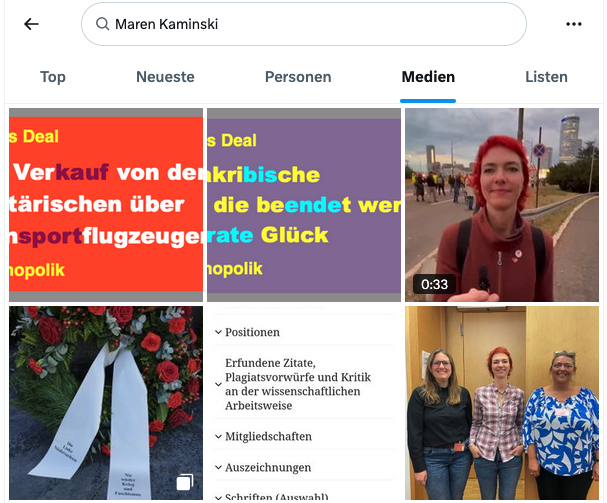The image size is (607, 503).
Task: Expand the Erfundene Zitate section chevron
Action: [218, 384]
